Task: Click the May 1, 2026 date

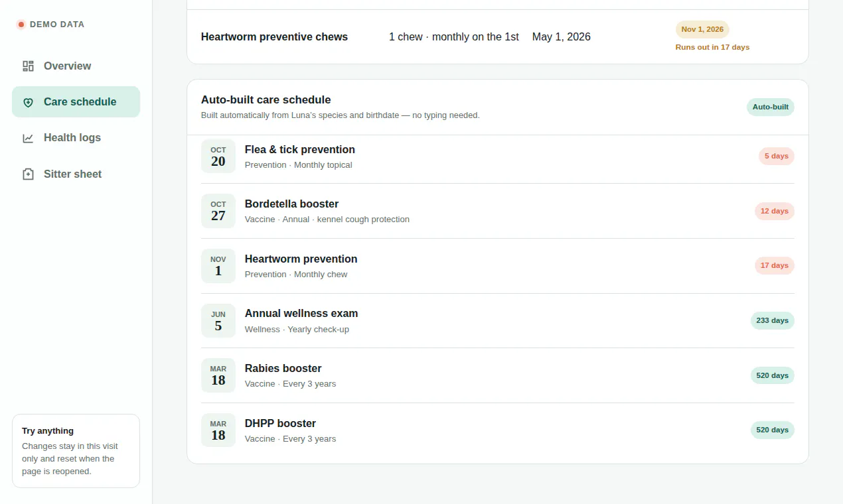Action: pos(561,36)
